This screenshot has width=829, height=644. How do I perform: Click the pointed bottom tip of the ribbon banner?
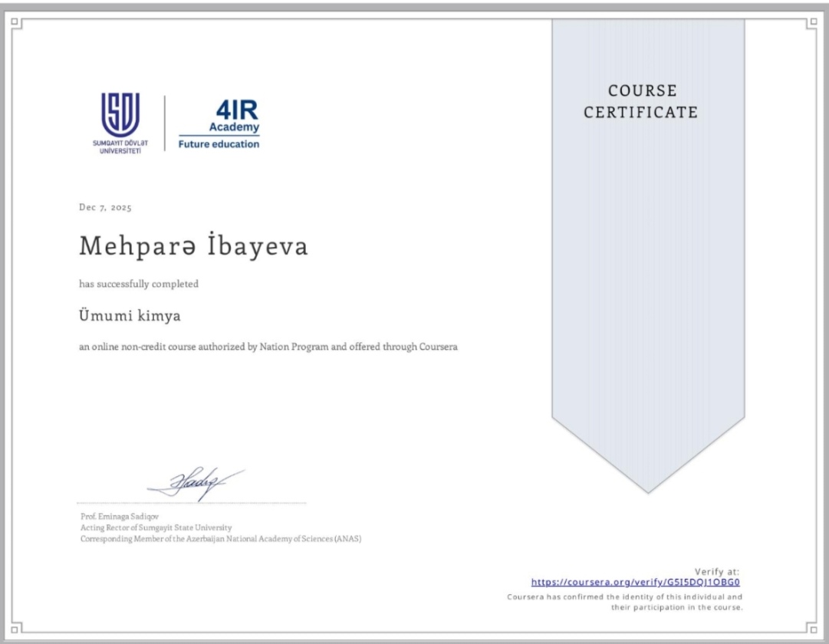click(x=648, y=488)
